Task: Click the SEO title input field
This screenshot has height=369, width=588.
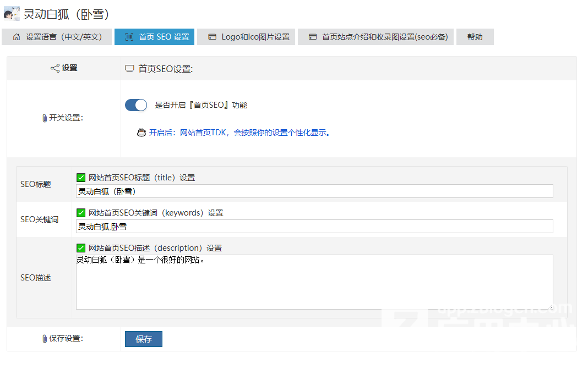Action: click(x=314, y=191)
